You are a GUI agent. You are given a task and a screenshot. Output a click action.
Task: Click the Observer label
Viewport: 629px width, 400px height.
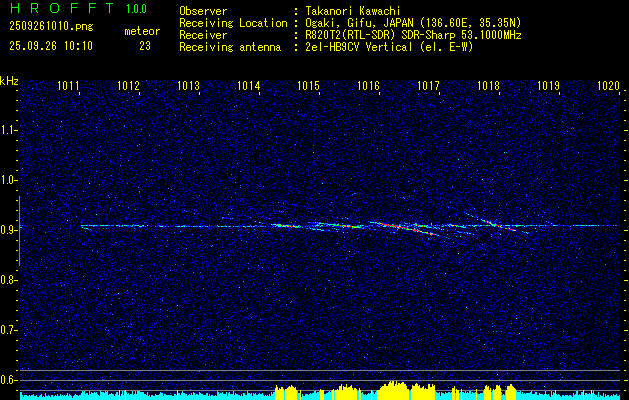point(203,11)
